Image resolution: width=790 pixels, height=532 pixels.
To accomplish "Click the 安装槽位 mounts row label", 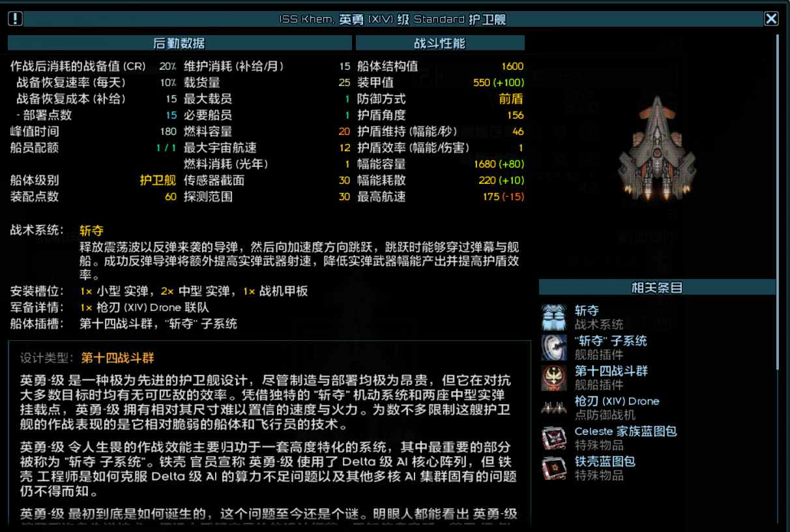I will pyautogui.click(x=37, y=291).
